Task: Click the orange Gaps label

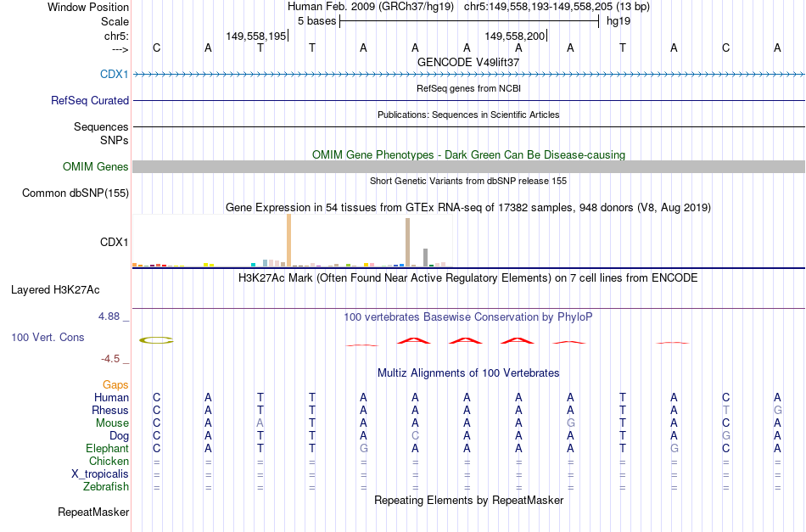Action: pos(115,385)
